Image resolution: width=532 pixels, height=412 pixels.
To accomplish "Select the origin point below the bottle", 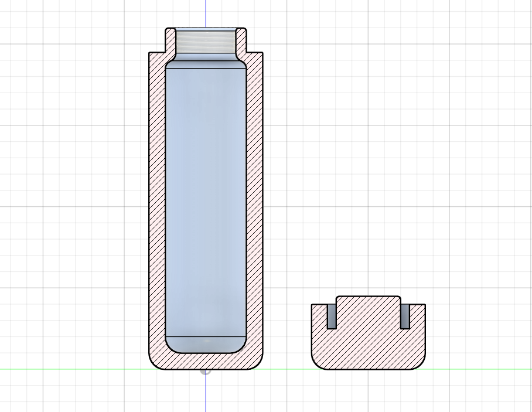I will point(206,370).
